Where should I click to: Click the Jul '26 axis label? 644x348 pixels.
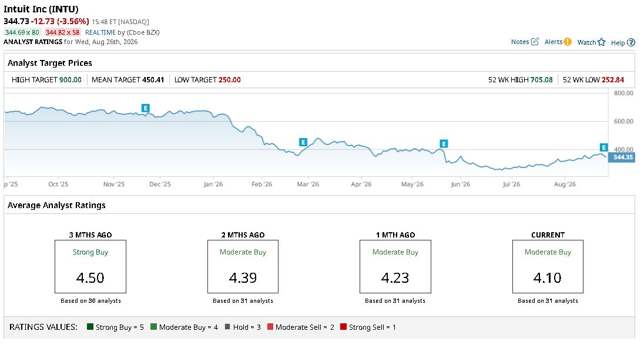(x=511, y=184)
